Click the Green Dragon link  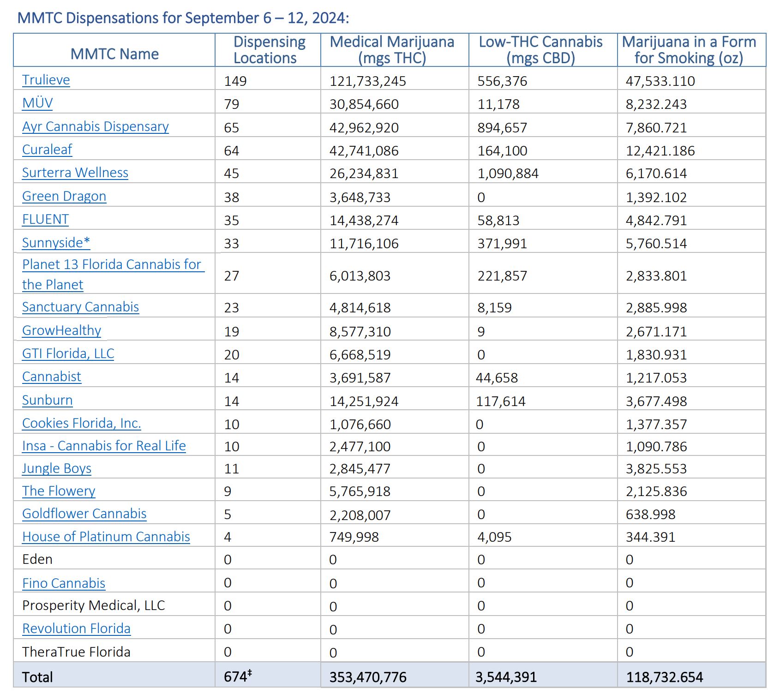tap(64, 196)
